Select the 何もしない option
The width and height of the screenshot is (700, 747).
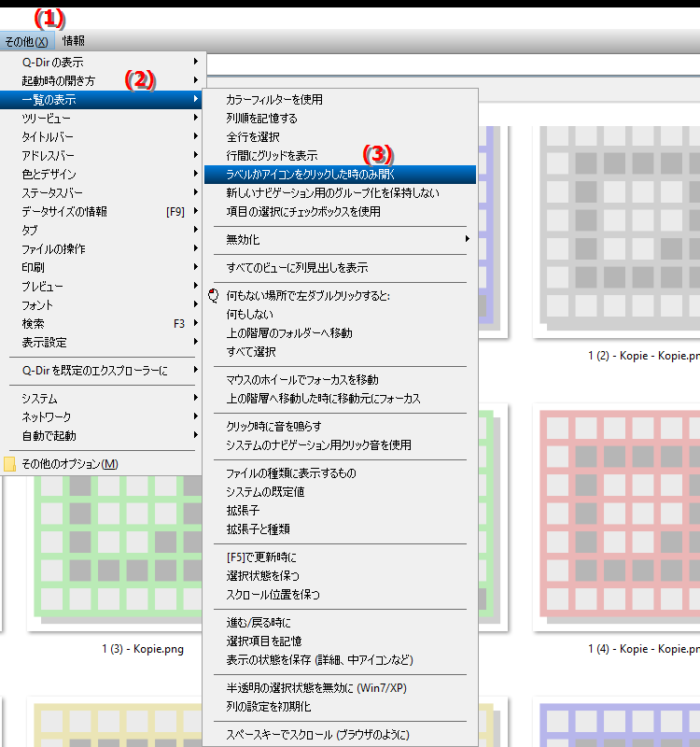coord(340,315)
